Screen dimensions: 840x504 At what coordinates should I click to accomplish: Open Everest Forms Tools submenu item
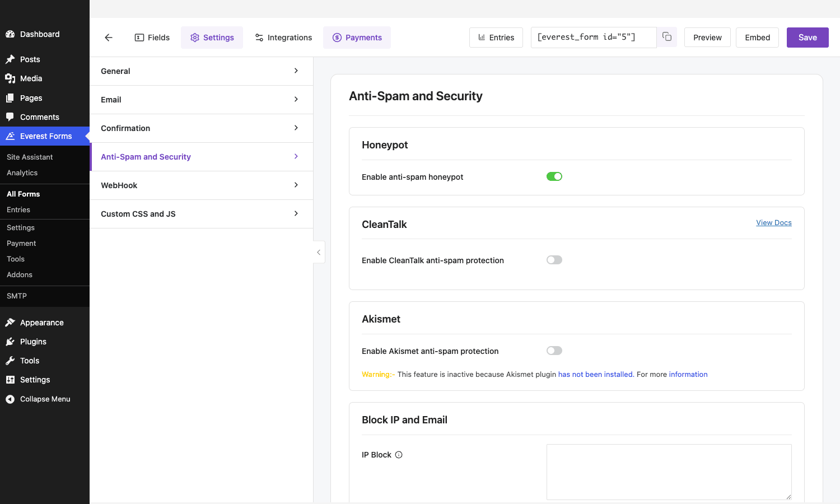point(16,259)
